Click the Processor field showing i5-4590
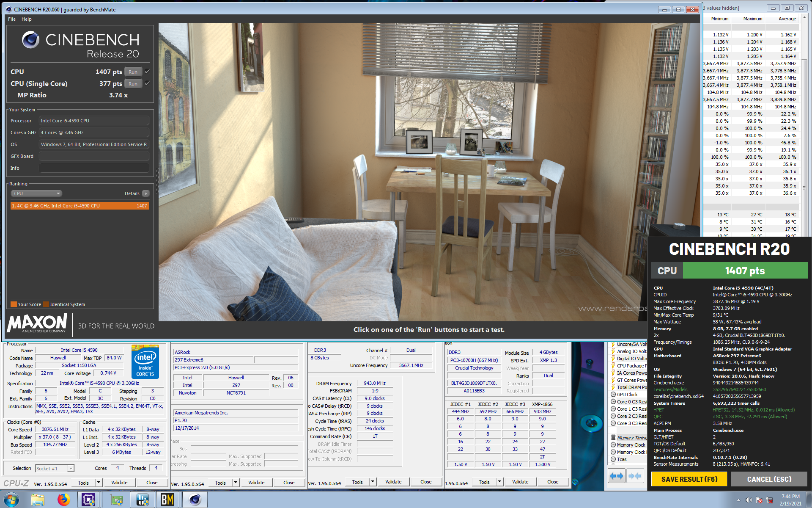812x508 pixels. (x=94, y=121)
